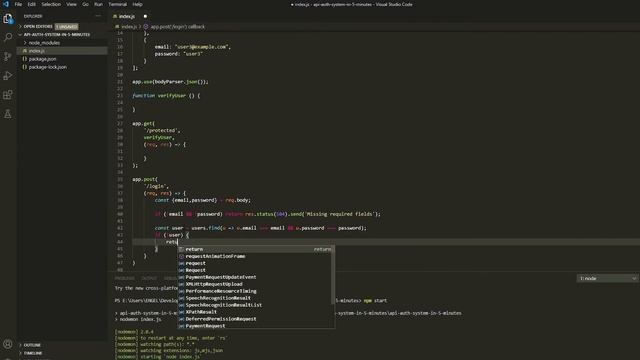Click the method icon beside requestAnimationFrame

pos(182,256)
